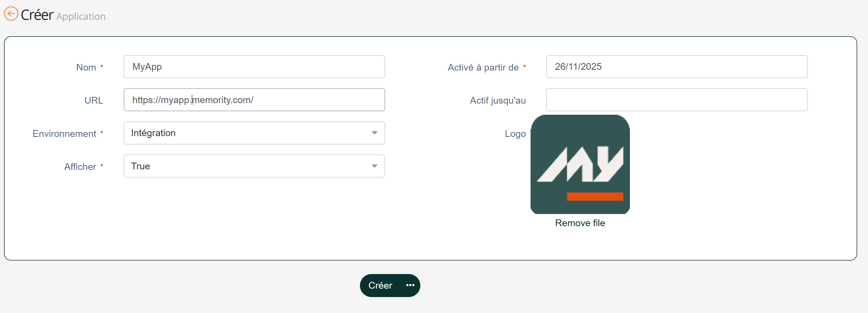The width and height of the screenshot is (868, 313).
Task: Click the Afficher label
Action: point(80,167)
